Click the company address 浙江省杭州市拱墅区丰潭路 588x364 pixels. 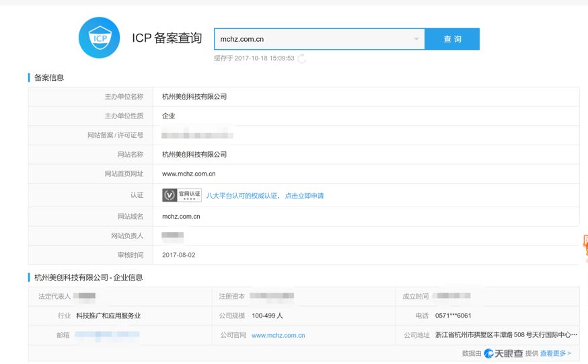click(506, 335)
